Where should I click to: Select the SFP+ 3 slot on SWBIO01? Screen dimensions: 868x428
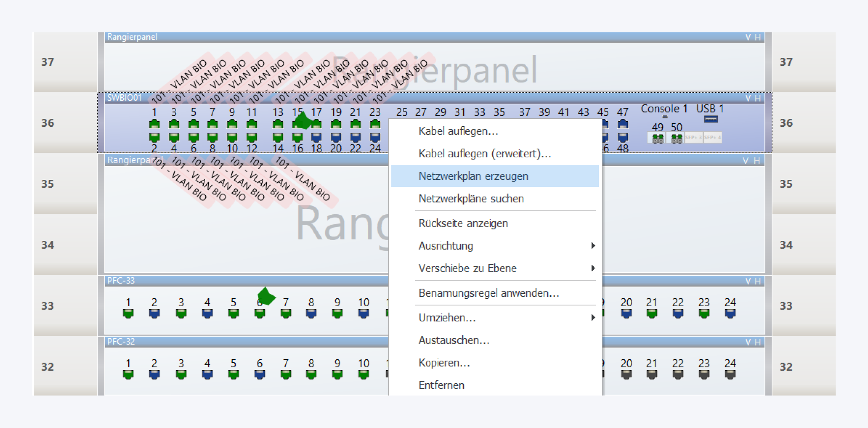click(x=694, y=138)
